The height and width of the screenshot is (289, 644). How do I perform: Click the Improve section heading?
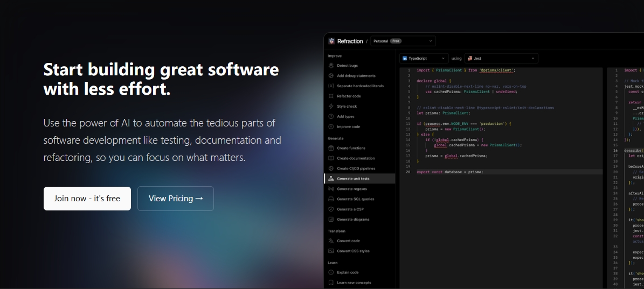(335, 56)
